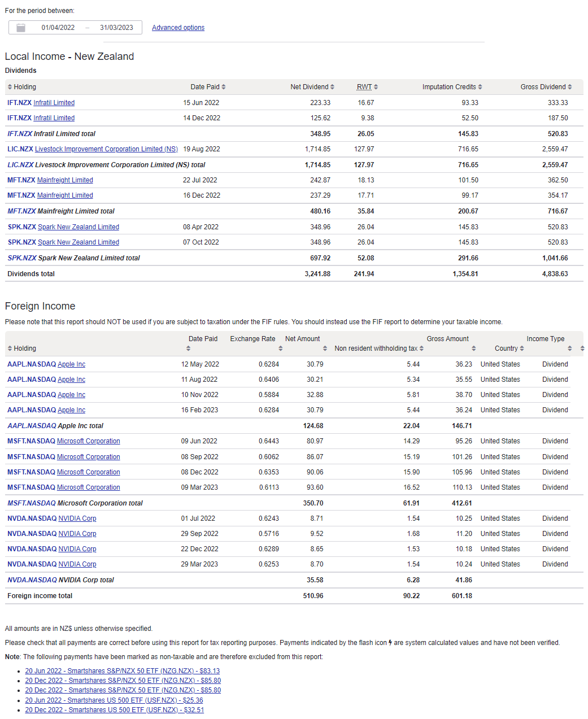Sort dividends by Imputation Credits column header
588x719 pixels.
[452, 87]
